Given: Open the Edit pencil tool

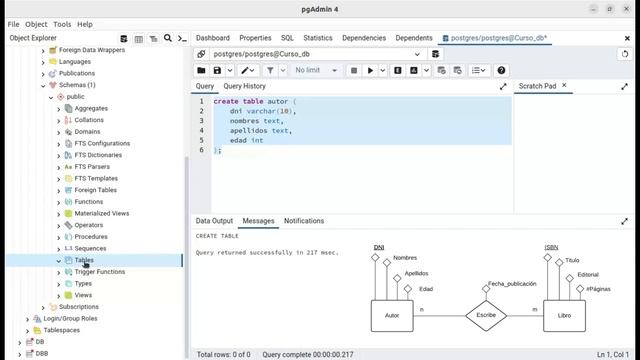Looking at the screenshot, I should 247,70.
